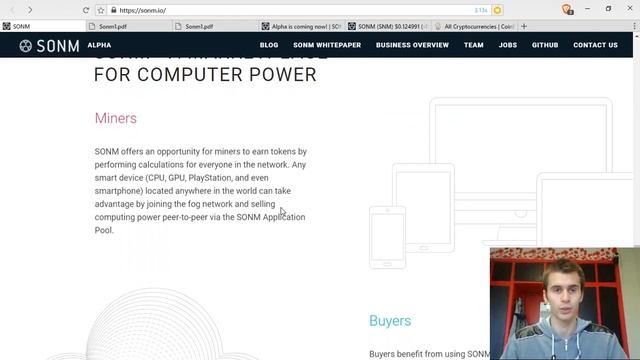This screenshot has height=360, width=640.
Task: Click the page load time indicator in address bar
Action: 481,10
